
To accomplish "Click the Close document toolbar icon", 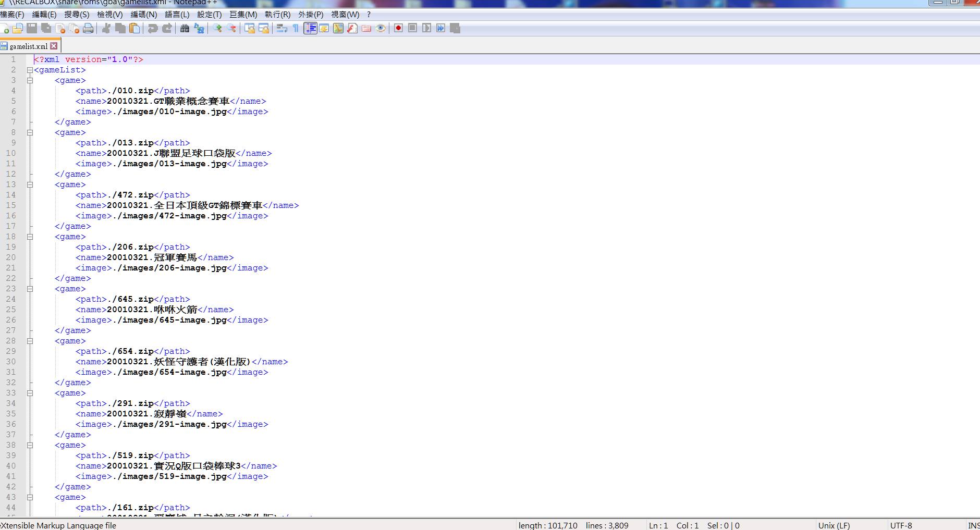I will pos(60,28).
